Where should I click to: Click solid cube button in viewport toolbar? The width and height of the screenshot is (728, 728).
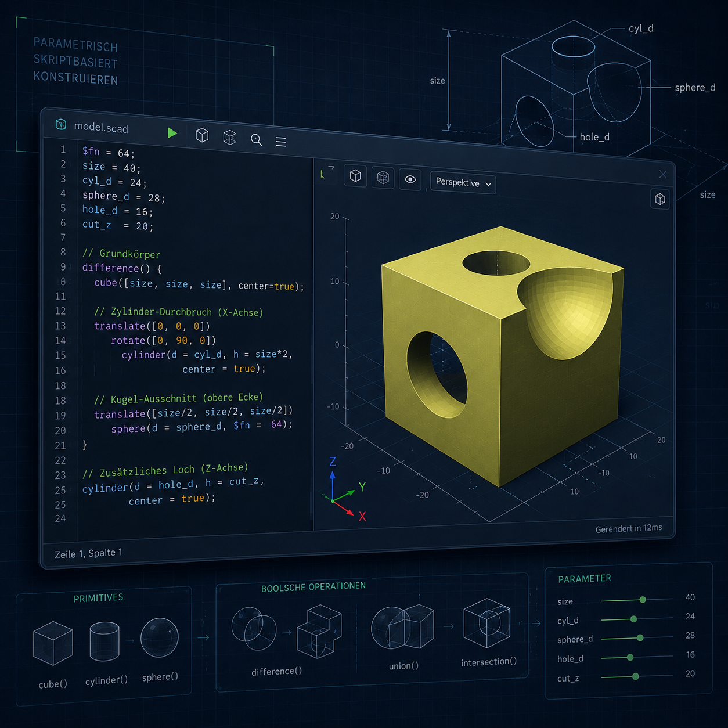[355, 175]
